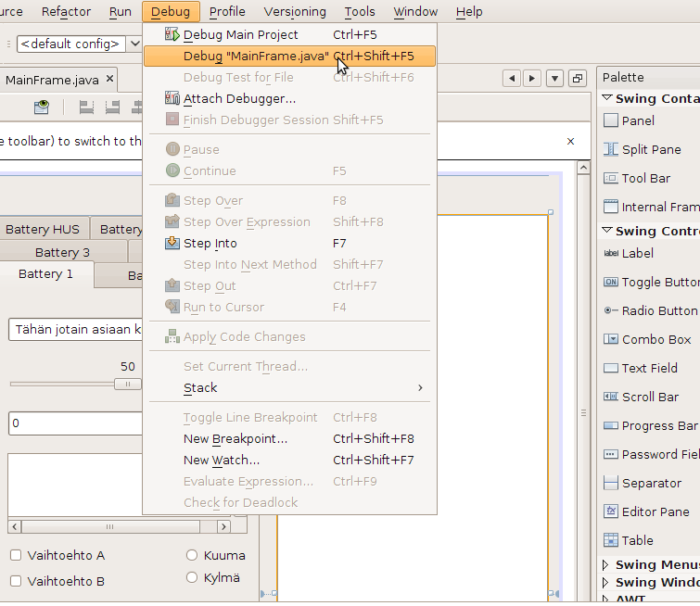This screenshot has width=700, height=606.
Task: Pick the Text Field component icon
Action: tap(610, 368)
